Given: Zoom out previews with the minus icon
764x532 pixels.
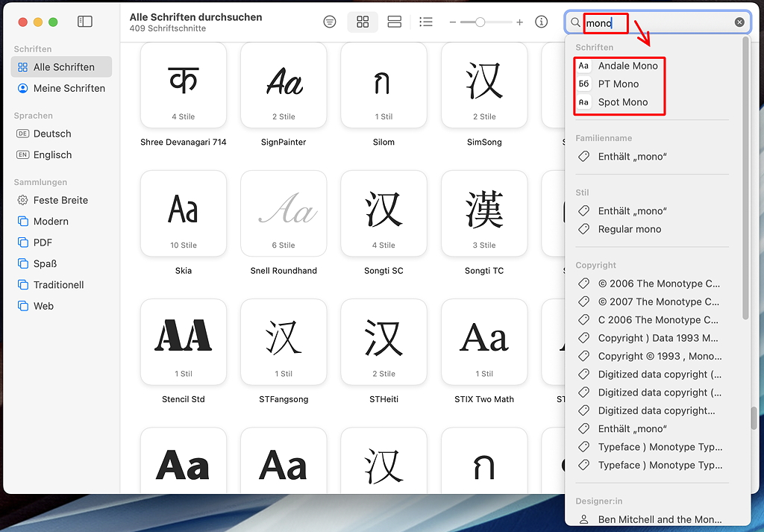Looking at the screenshot, I should pyautogui.click(x=452, y=22).
